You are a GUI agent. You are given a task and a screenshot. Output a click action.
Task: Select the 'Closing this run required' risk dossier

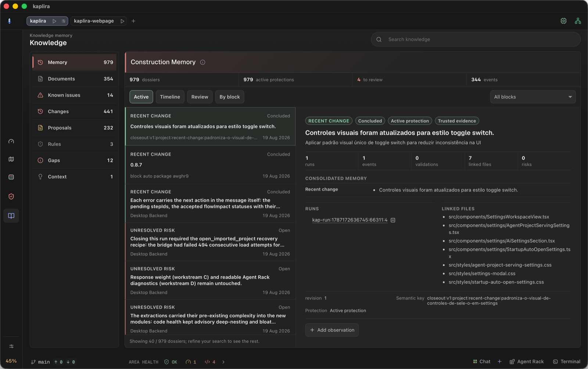(210, 242)
